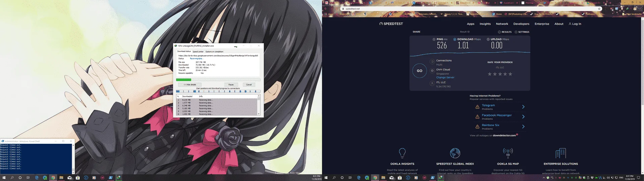The width and height of the screenshot is (644, 181).
Task: Bookmark this page with the star icon
Action: pos(599,9)
